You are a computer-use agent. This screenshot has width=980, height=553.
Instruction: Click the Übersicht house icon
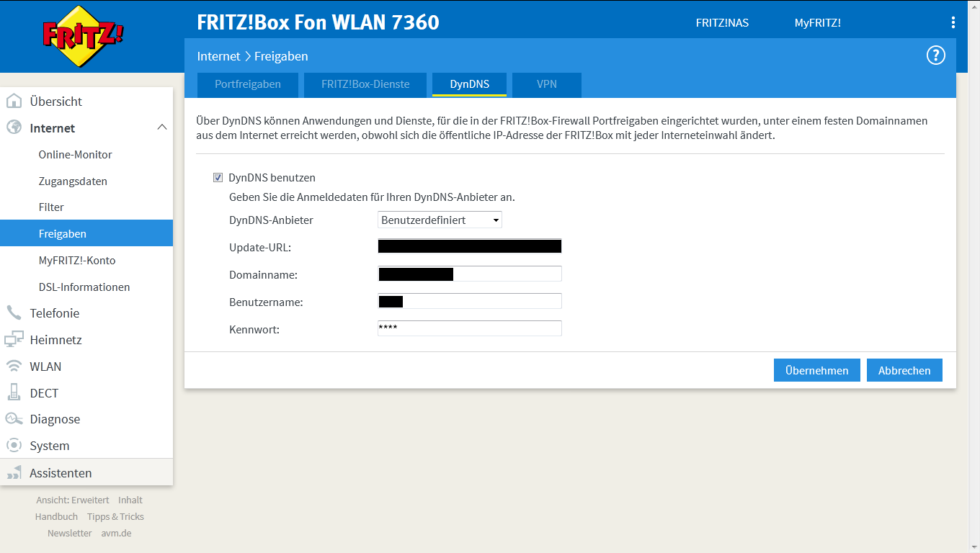pyautogui.click(x=14, y=101)
